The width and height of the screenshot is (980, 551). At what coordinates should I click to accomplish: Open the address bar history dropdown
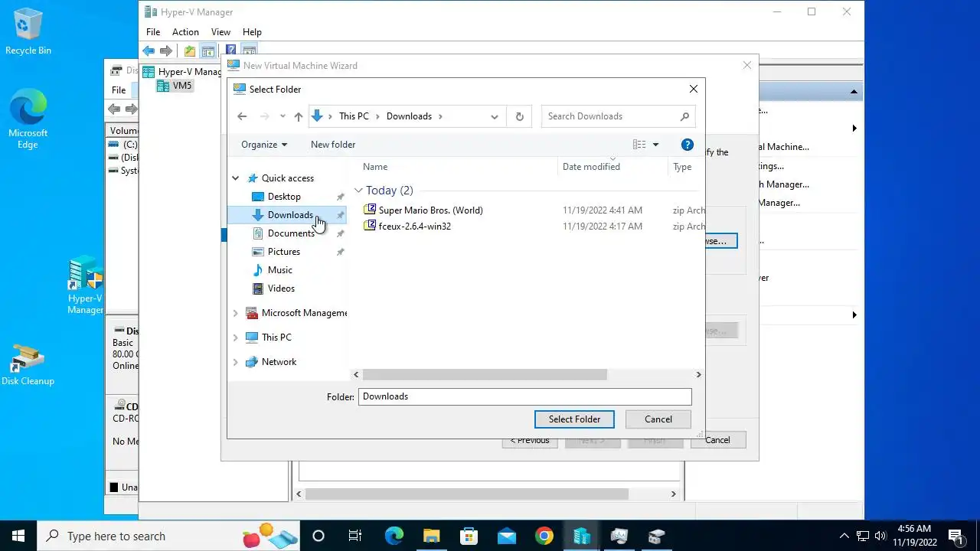(495, 116)
